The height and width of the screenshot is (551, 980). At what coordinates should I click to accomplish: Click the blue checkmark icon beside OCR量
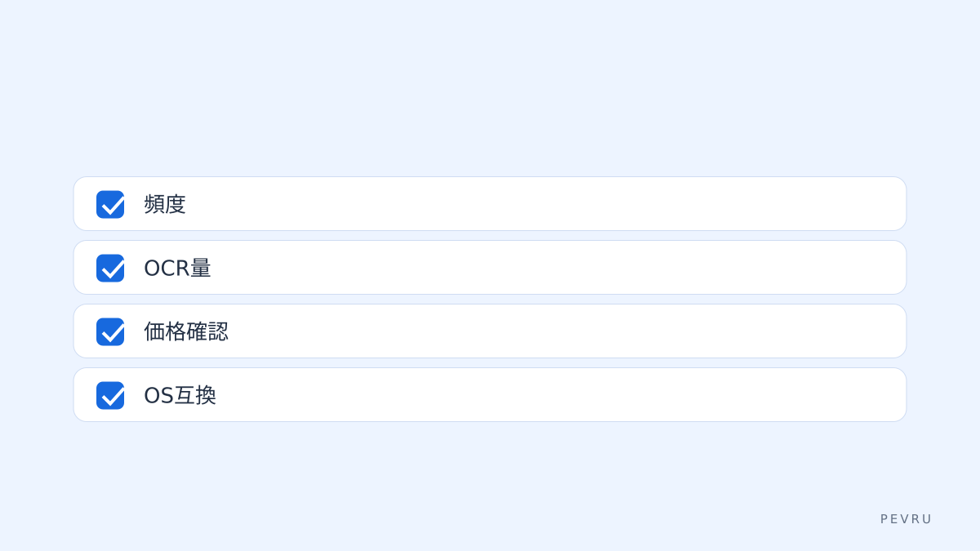(x=110, y=268)
